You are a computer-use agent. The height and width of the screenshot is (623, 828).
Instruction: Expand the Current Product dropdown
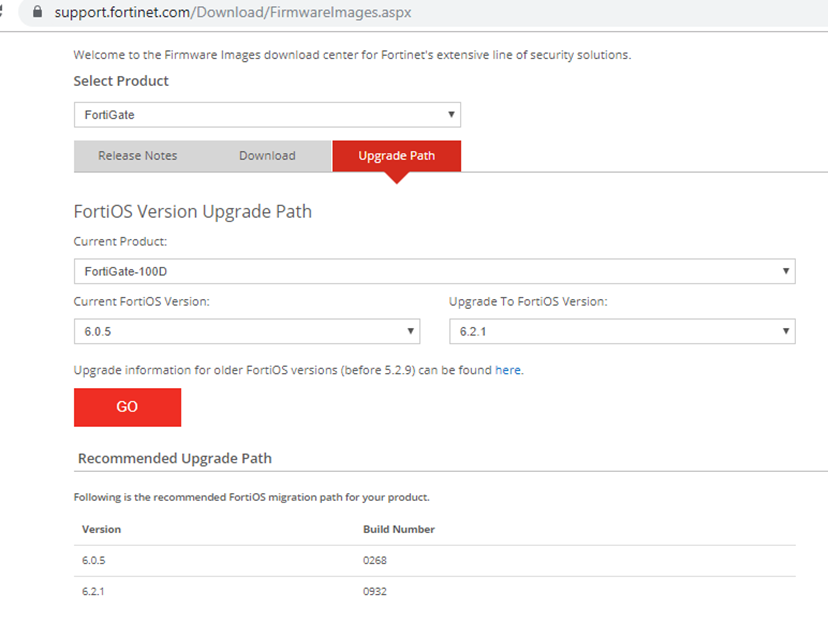click(x=786, y=270)
